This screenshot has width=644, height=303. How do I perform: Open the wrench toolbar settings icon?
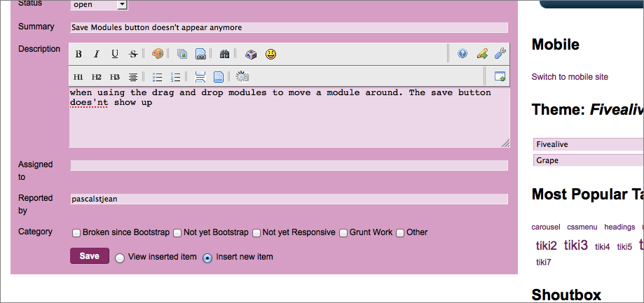[x=500, y=53]
